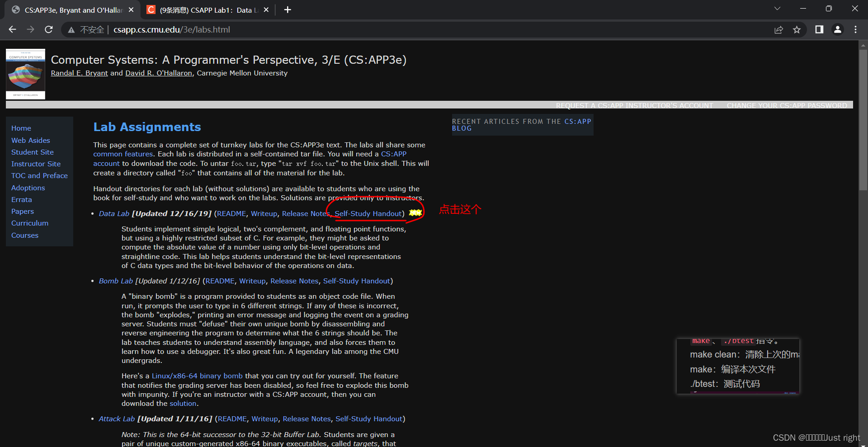
Task: Open Data Lab Self-Study Handout link
Action: coord(368,214)
